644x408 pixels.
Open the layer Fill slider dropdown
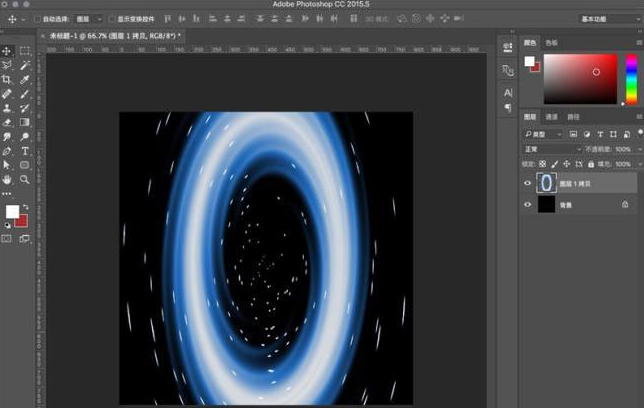pyautogui.click(x=639, y=164)
